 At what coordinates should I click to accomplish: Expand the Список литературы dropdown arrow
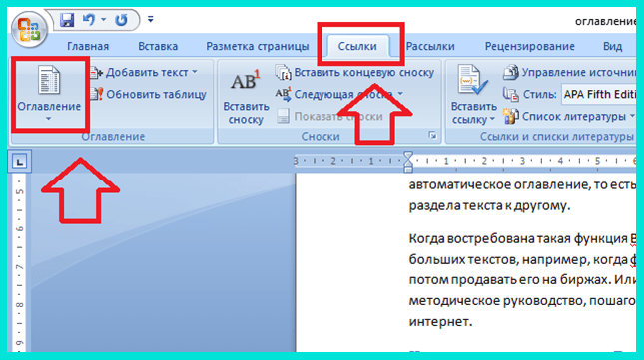(632, 116)
